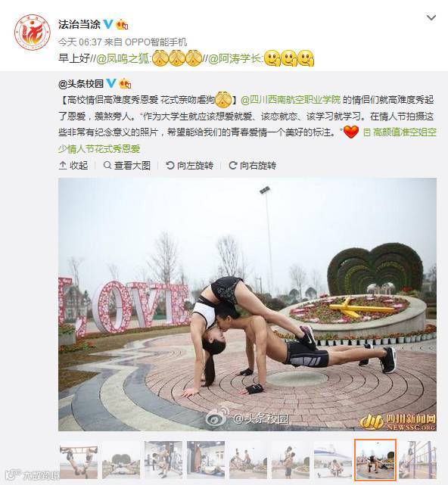Image resolution: width=448 pixels, height=485 pixels.
Task: Click the main enlarged couple photo
Action: click(x=247, y=304)
